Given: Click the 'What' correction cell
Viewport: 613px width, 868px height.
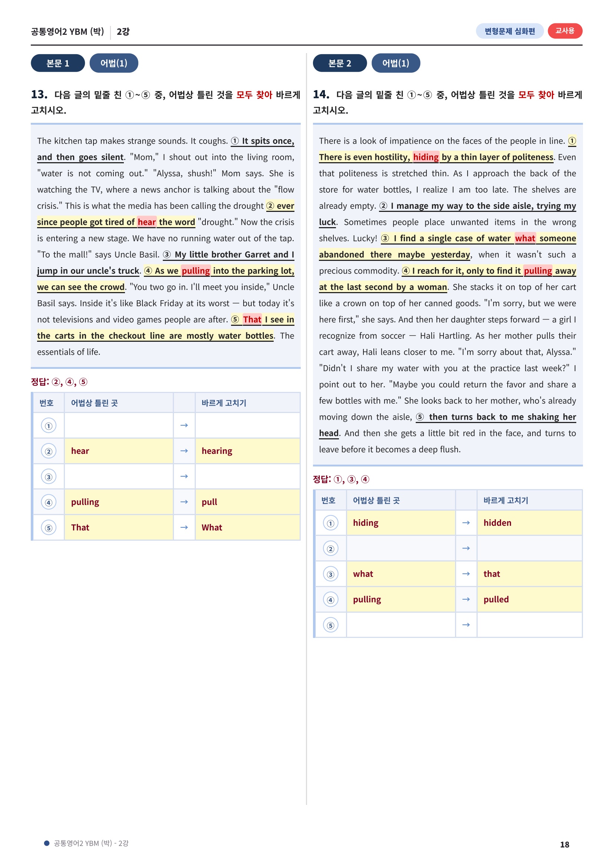Looking at the screenshot, I should [x=247, y=527].
